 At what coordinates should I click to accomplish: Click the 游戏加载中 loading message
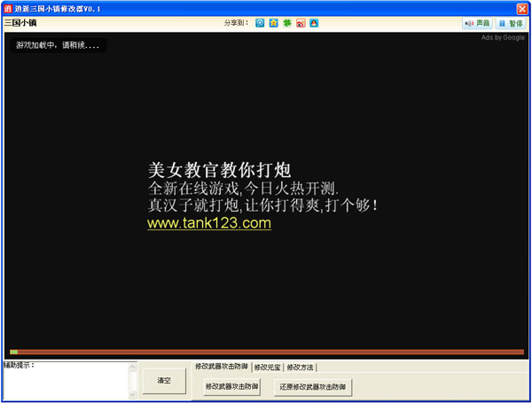point(58,45)
